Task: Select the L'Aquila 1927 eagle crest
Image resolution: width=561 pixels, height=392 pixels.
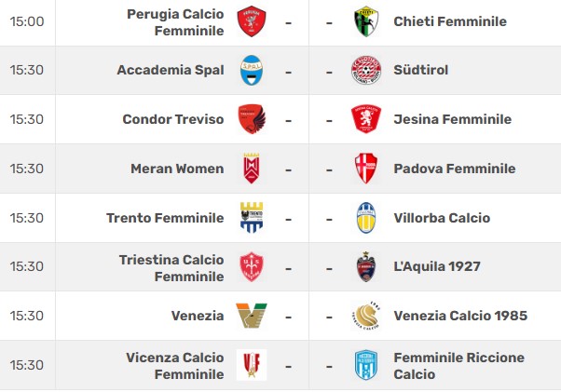Action: [x=366, y=266]
